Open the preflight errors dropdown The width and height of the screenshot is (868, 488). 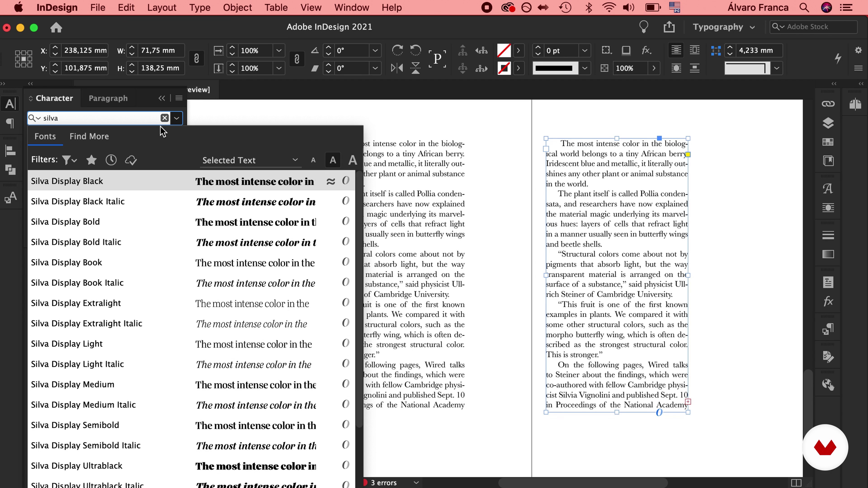[x=416, y=483]
